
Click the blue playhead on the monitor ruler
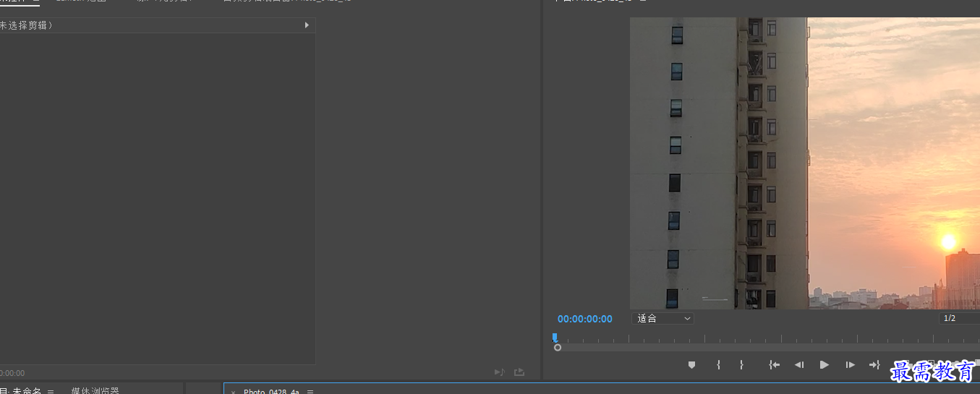coord(555,337)
